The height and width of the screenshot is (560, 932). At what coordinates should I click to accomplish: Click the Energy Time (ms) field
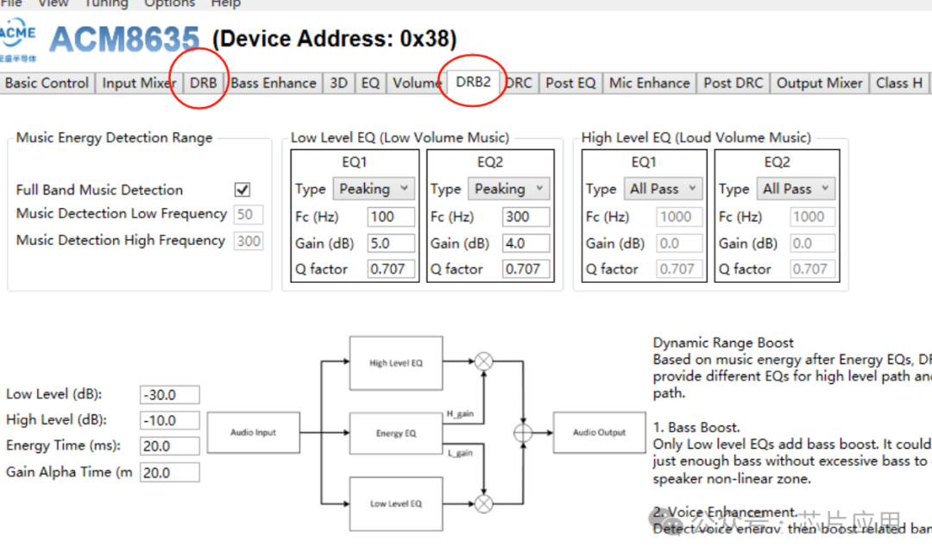coord(169,447)
